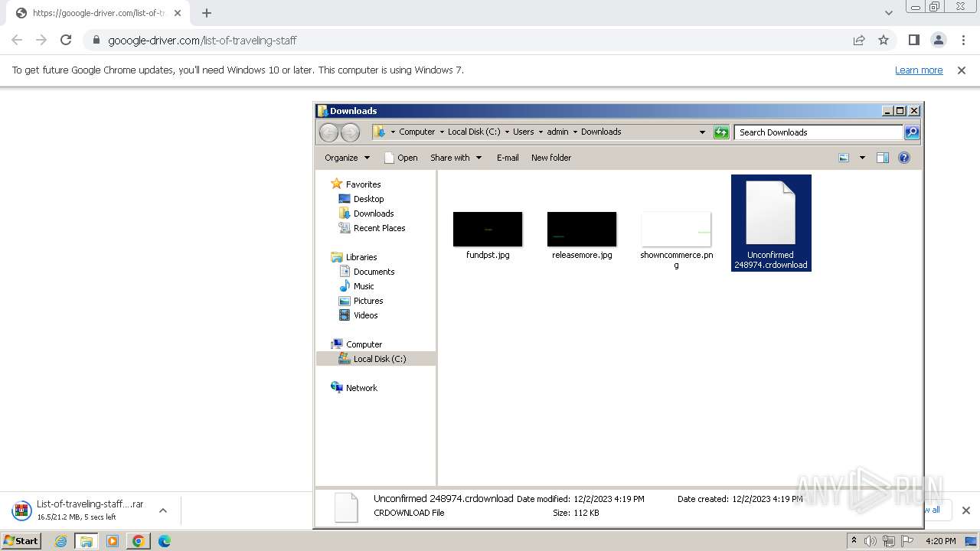Open Videos library
The width and height of the screenshot is (980, 551).
365,315
